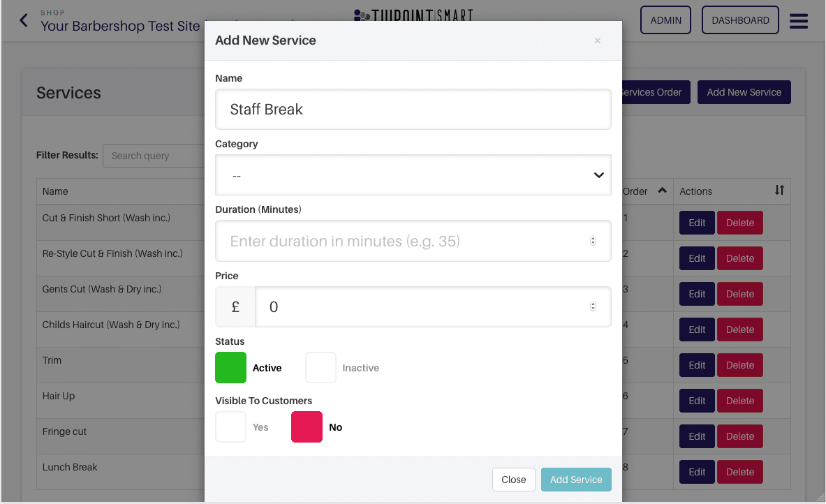Open the Category dropdown
The image size is (826, 504).
(413, 175)
